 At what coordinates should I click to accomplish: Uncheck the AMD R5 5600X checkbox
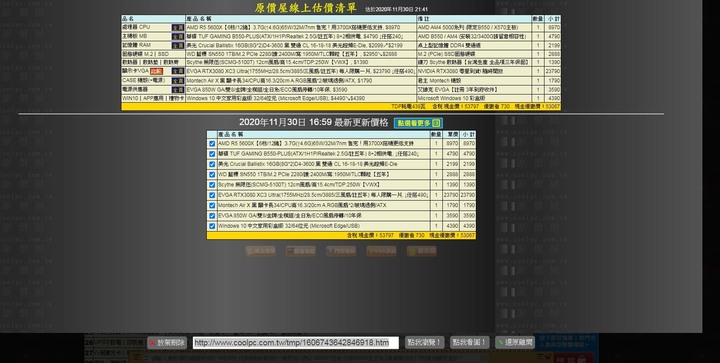(212, 144)
